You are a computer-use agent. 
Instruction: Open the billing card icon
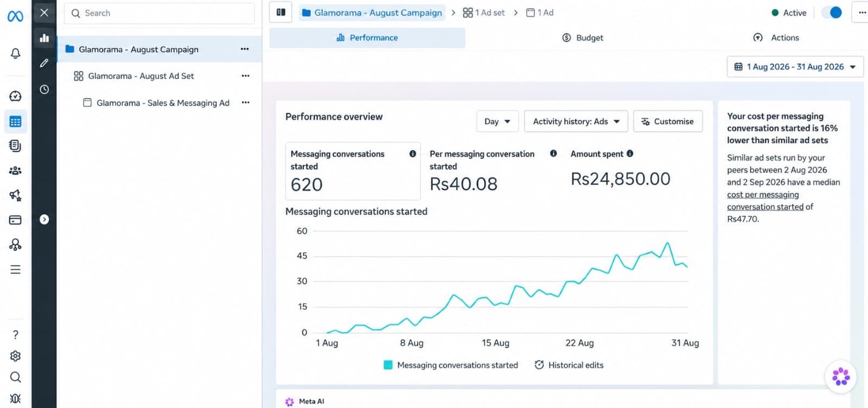pyautogui.click(x=15, y=220)
